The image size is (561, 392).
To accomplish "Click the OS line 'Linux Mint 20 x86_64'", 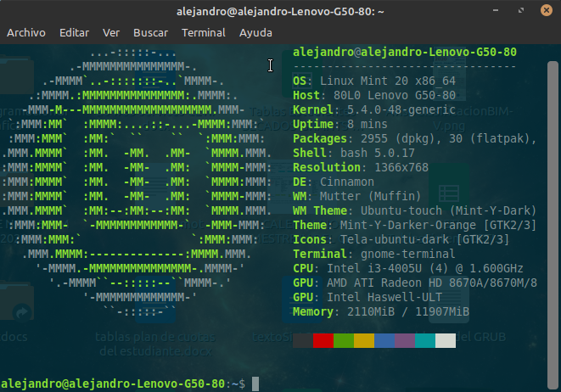I will point(388,81).
